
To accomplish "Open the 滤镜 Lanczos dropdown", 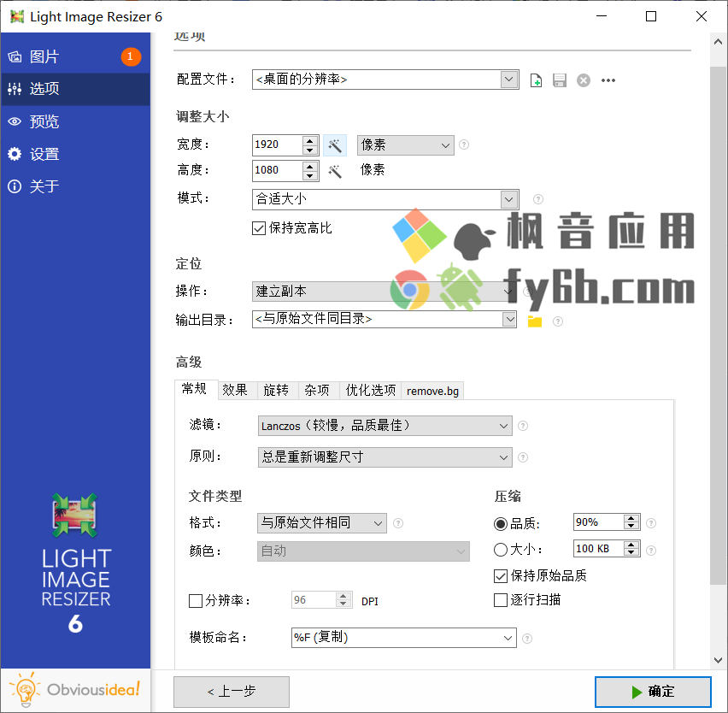I will coord(385,426).
